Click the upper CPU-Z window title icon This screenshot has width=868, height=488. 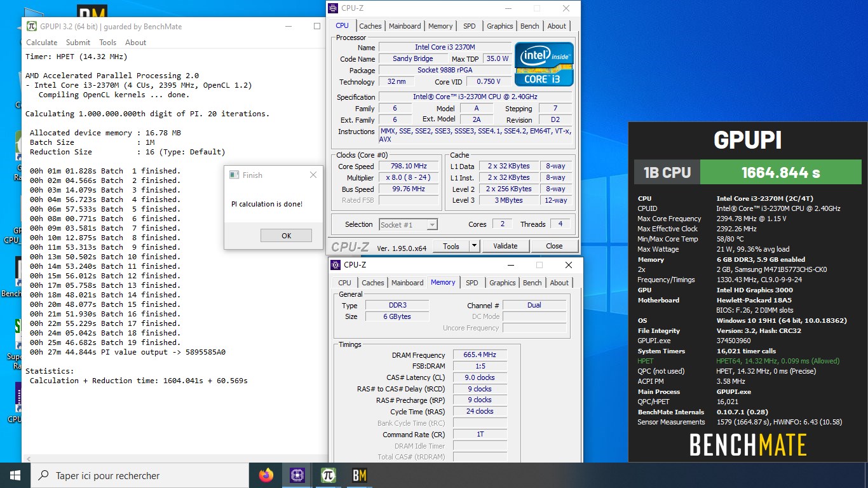tap(334, 8)
